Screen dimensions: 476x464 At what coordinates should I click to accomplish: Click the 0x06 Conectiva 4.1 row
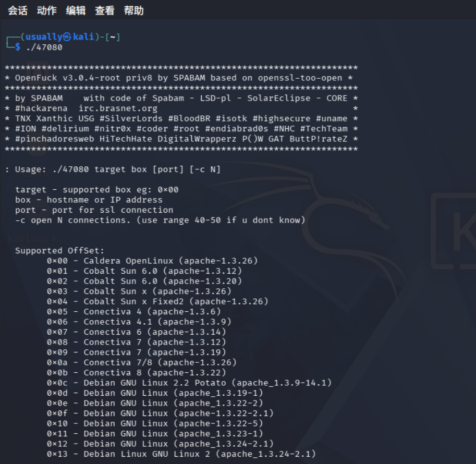click(x=139, y=322)
